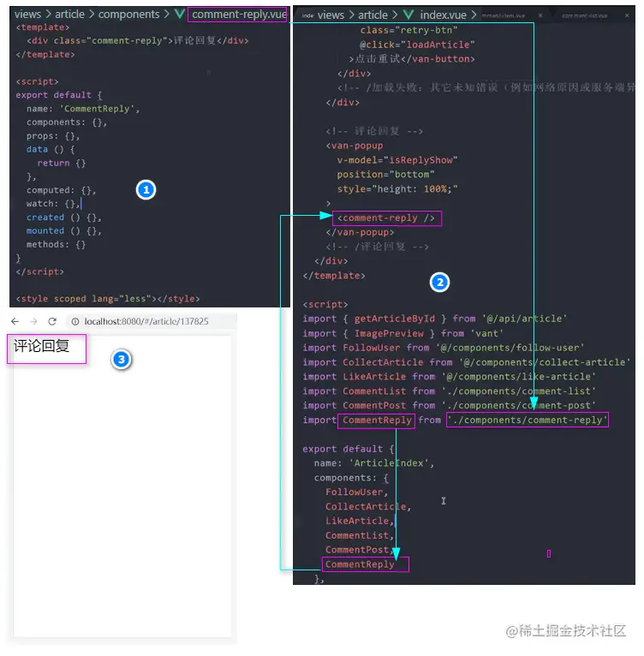Click the v-model="isReplyShow" line
644x656 pixels.
coord(397,160)
